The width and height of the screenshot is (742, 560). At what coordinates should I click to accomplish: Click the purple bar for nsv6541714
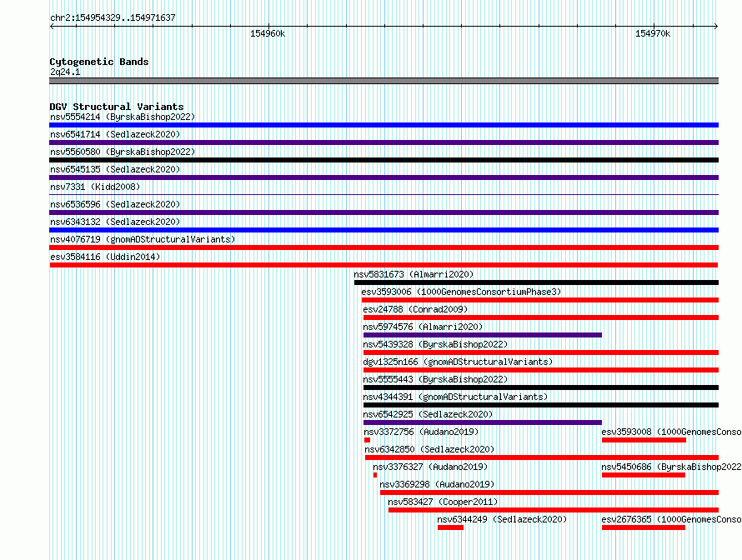(384, 142)
